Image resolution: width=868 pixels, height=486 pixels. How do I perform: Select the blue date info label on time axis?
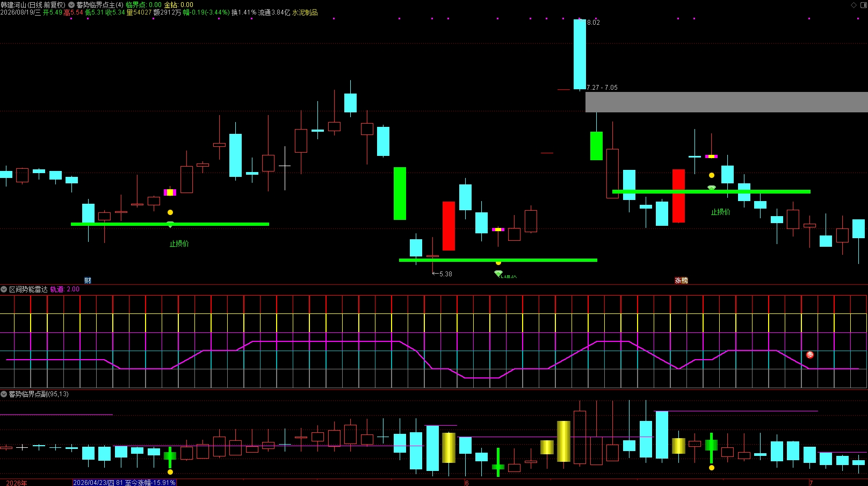124,483
